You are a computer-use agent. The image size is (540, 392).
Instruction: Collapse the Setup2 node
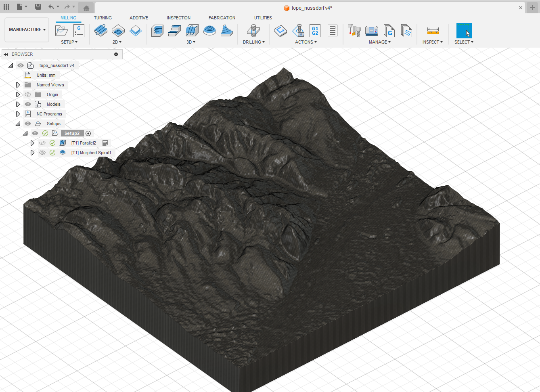point(25,133)
